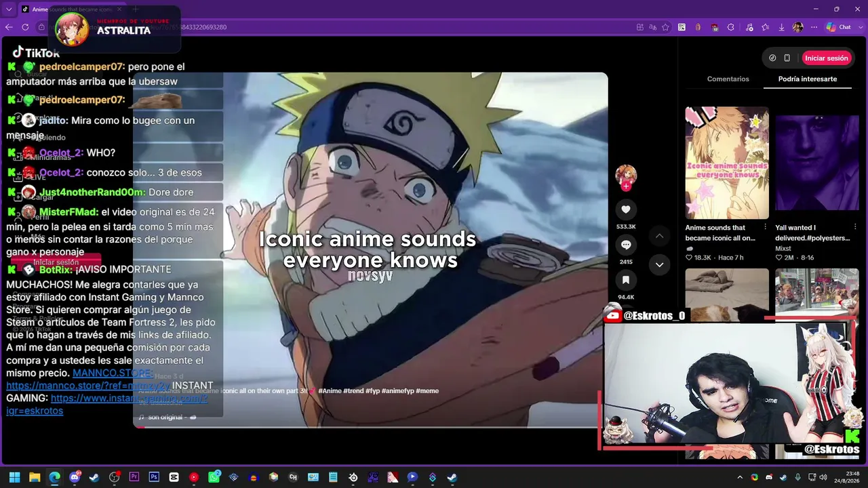Open the Windows Start menu
Image resolution: width=868 pixels, height=488 pixels.
click(14, 477)
